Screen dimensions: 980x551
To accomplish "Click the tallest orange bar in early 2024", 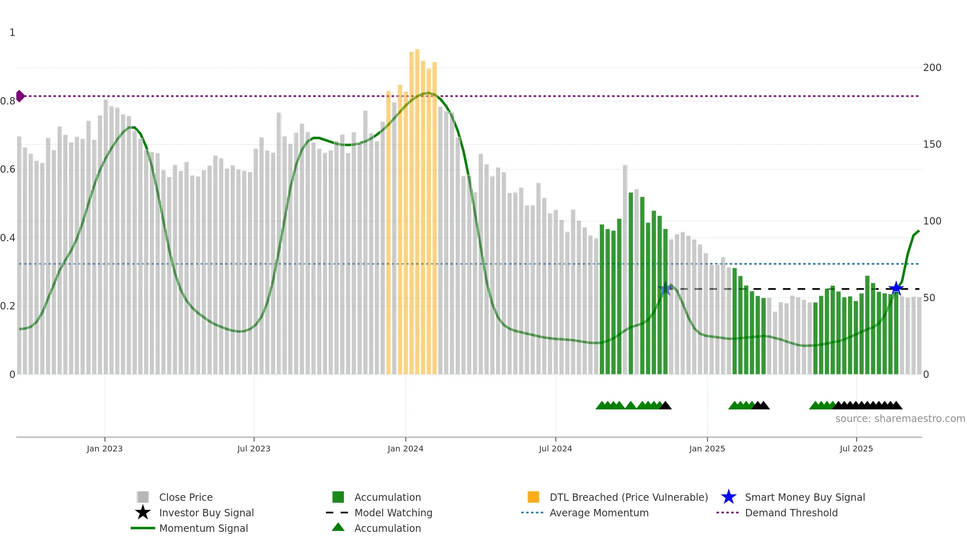I will (417, 211).
